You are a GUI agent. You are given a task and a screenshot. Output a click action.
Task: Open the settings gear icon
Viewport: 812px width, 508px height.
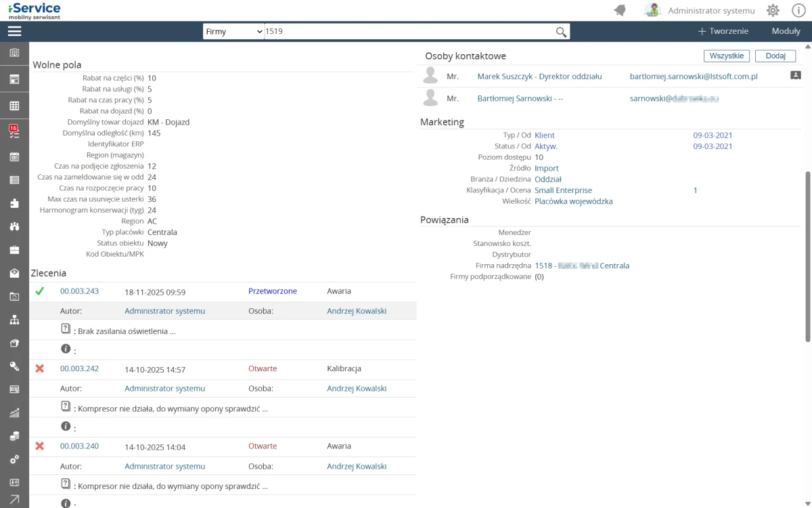pyautogui.click(x=773, y=10)
